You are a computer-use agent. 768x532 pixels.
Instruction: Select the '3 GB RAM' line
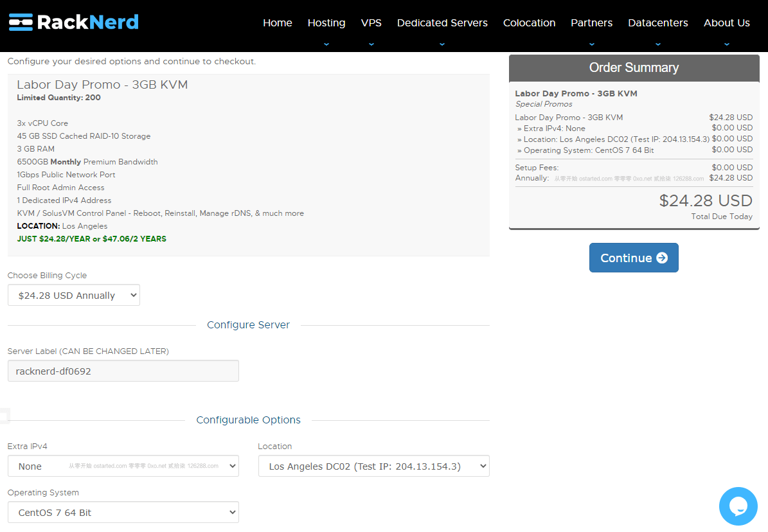point(36,148)
